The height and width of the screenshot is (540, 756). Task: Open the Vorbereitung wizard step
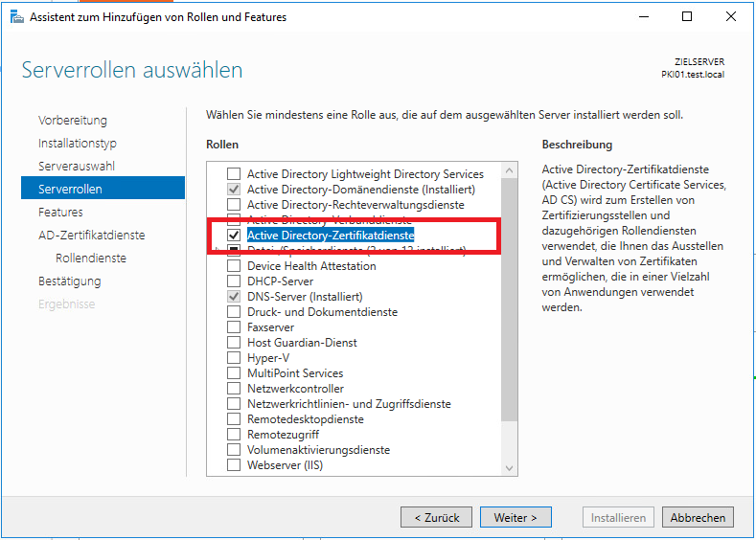coord(73,121)
